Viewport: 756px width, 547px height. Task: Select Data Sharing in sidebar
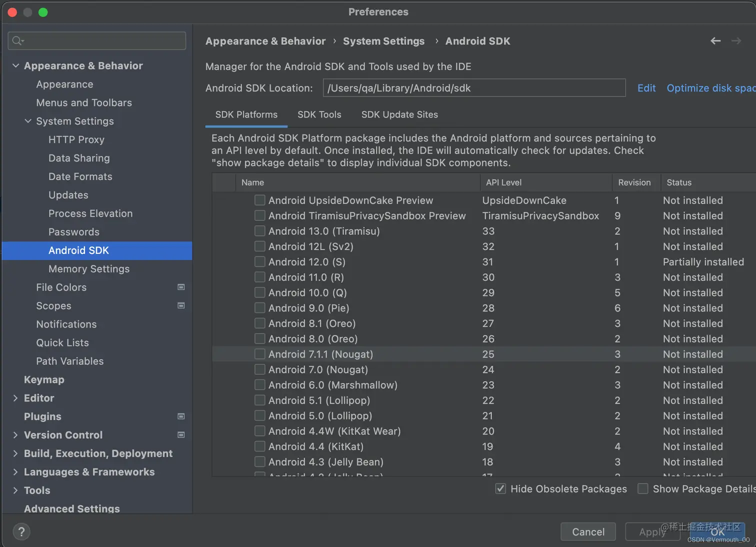(x=79, y=158)
